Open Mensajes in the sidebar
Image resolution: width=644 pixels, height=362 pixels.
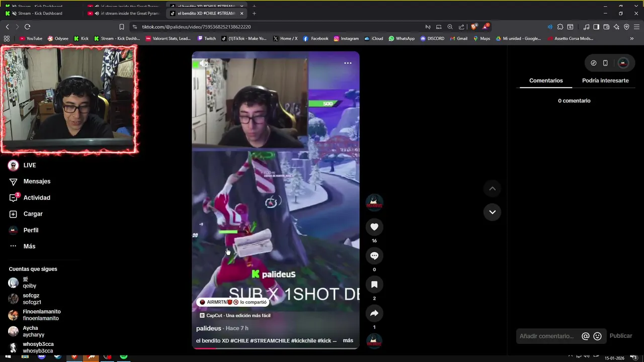[x=30, y=182]
